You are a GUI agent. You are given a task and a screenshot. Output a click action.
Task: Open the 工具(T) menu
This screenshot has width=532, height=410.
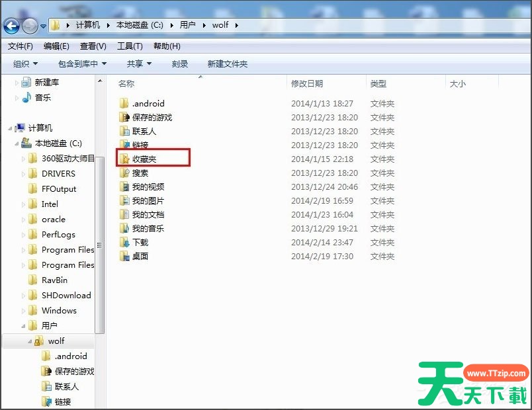[130, 46]
